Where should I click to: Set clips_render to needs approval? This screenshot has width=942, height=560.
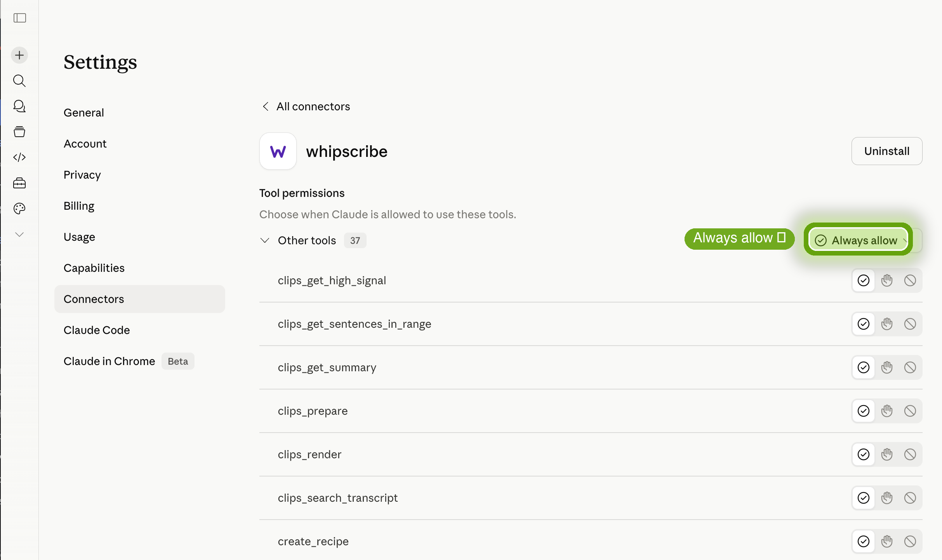(x=887, y=454)
